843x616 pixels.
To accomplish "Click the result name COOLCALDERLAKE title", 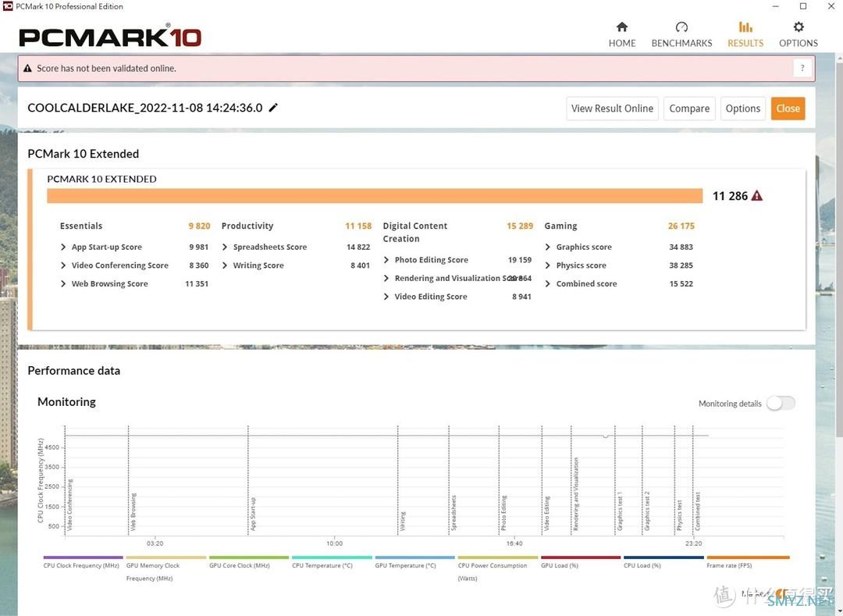I will tap(144, 108).
